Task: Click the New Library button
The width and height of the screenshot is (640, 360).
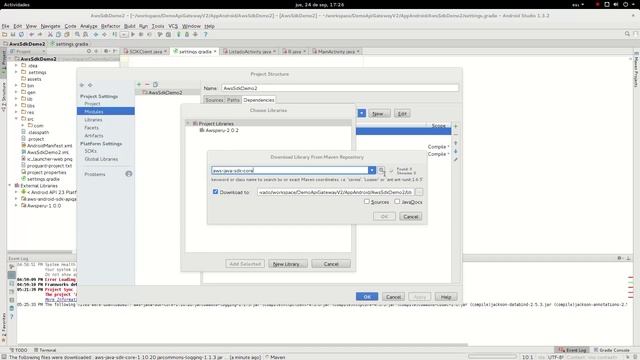Action: (288, 264)
